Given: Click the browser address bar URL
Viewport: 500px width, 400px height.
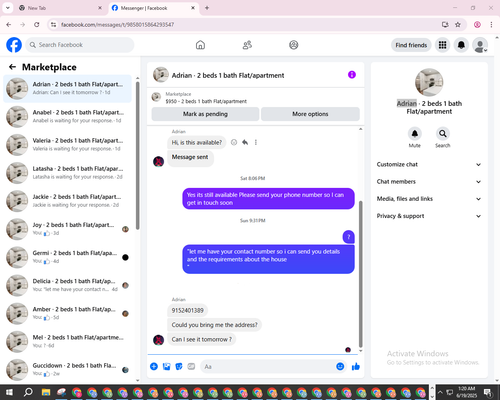Looking at the screenshot, I should [117, 25].
